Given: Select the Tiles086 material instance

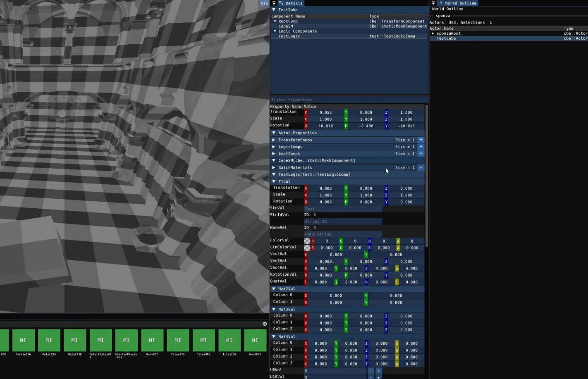Looking at the screenshot, I should pos(203,340).
